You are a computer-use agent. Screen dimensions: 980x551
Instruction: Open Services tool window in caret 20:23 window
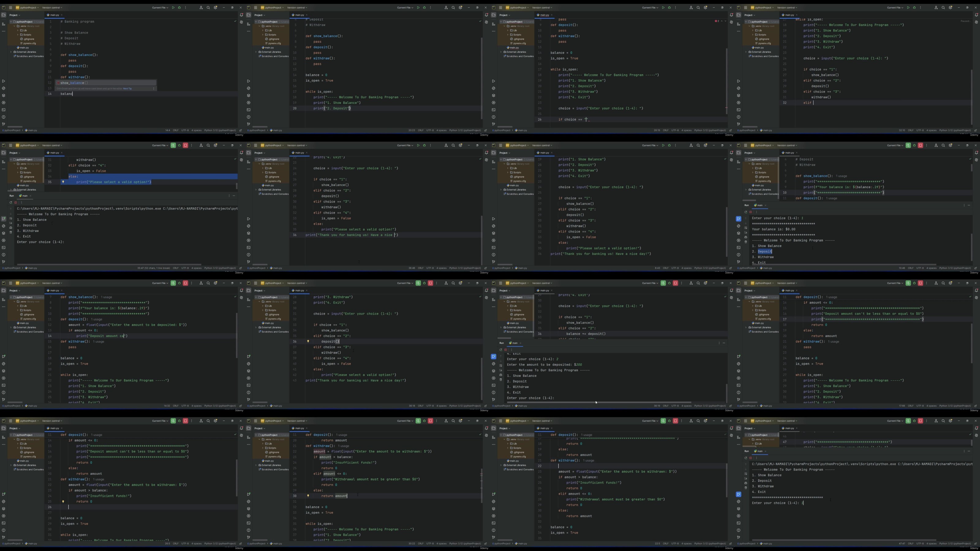point(248,103)
